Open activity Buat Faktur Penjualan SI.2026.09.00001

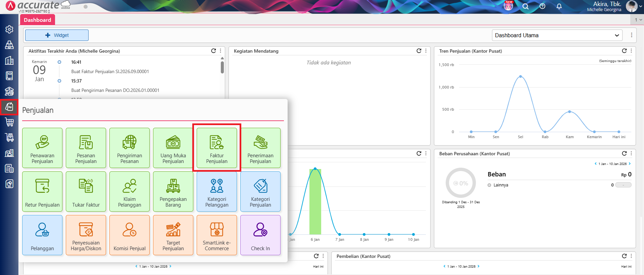tap(110, 71)
